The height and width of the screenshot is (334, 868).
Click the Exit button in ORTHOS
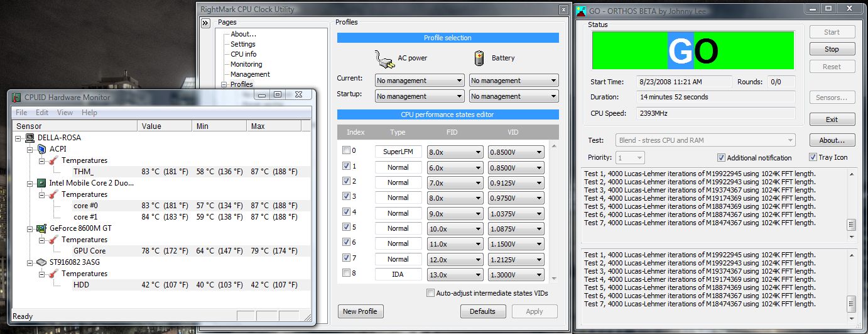click(x=832, y=120)
